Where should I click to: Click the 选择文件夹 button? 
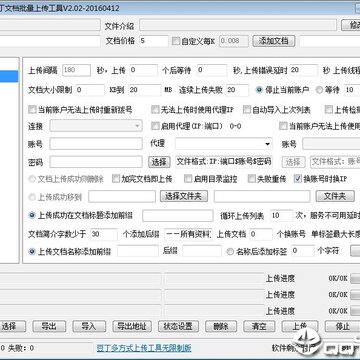[x=184, y=196]
